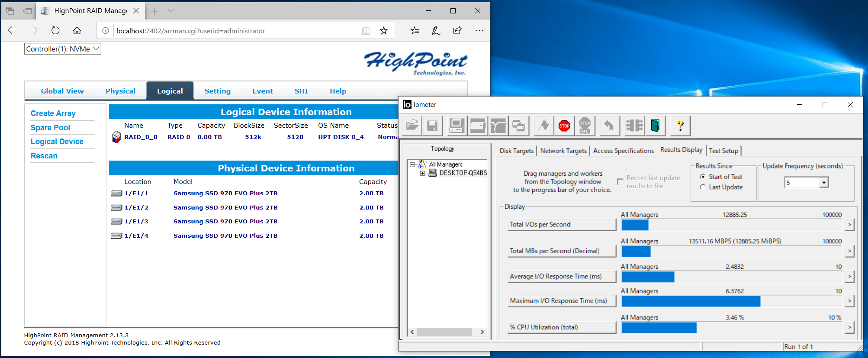Open the browser tab list chevron
Image resolution: width=868 pixels, height=358 pixels.
pyautogui.click(x=171, y=11)
